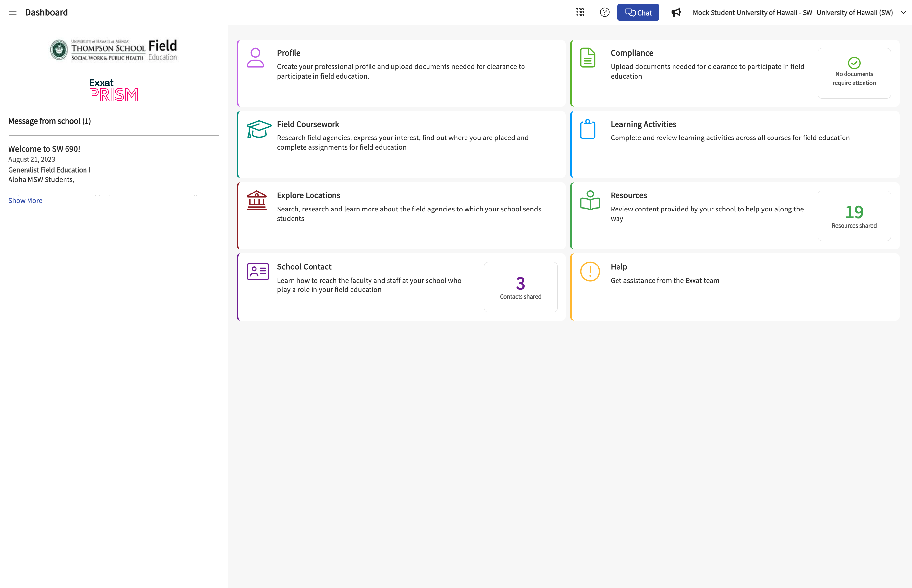Click 'Get assistance from the Exxat team' text

pyautogui.click(x=665, y=281)
